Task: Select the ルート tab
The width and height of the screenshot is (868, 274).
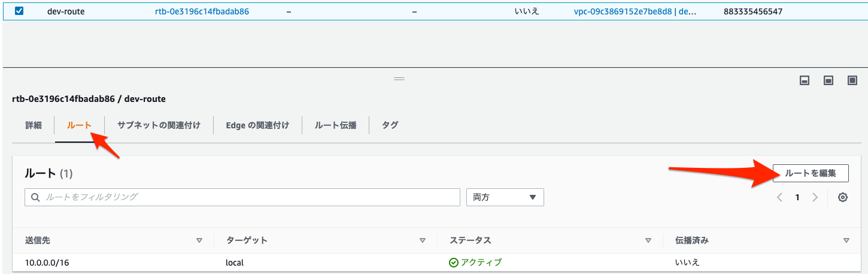Action: (x=80, y=125)
